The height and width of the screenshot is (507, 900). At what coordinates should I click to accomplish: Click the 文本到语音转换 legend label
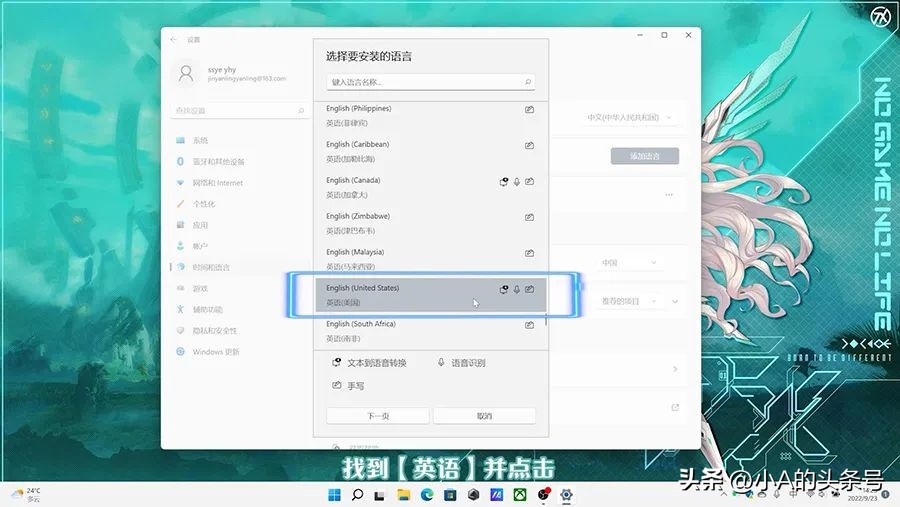[x=377, y=363]
